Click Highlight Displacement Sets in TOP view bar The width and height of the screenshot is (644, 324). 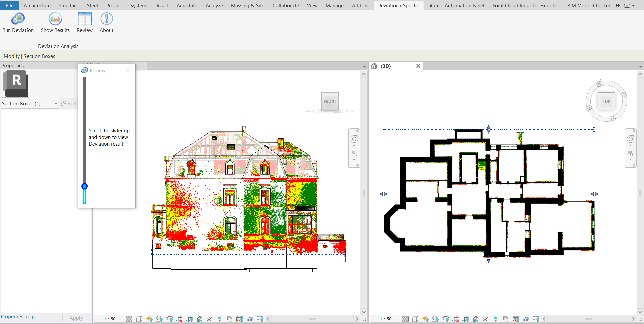pyautogui.click(x=526, y=319)
